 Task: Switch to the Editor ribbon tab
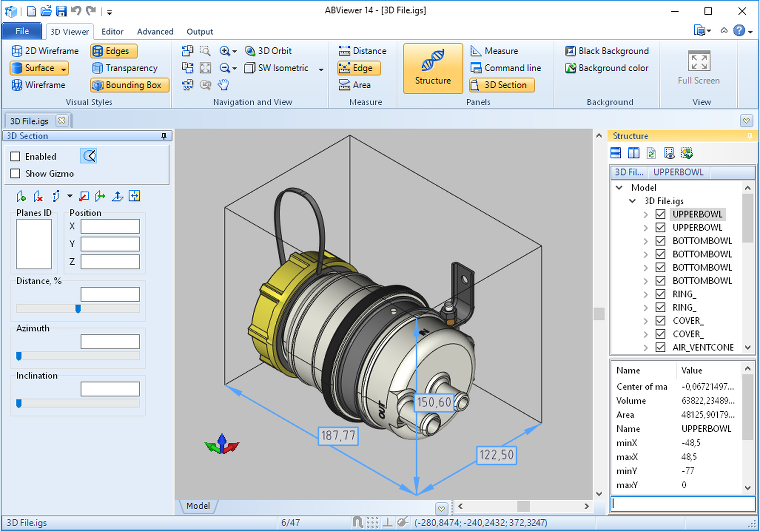112,31
